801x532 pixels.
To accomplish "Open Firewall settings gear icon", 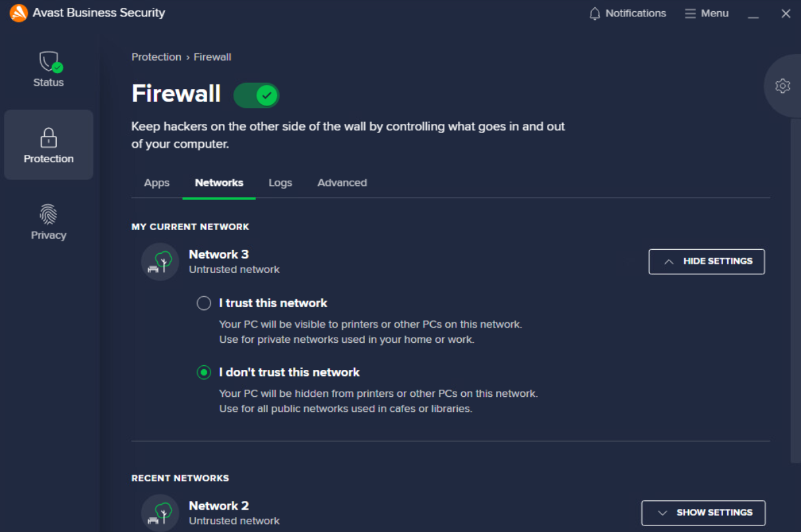I will [x=783, y=86].
